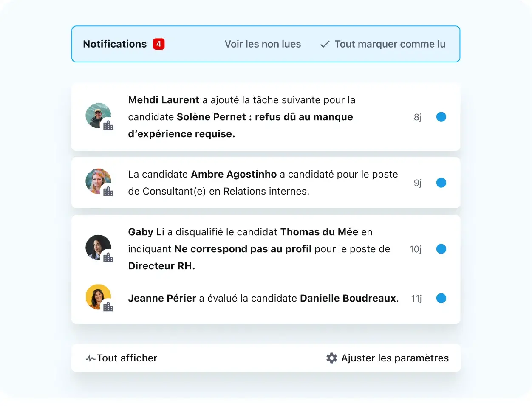The image size is (532, 406).
Task: Toggle unread dot on Gaby Li notification
Action: click(x=441, y=249)
